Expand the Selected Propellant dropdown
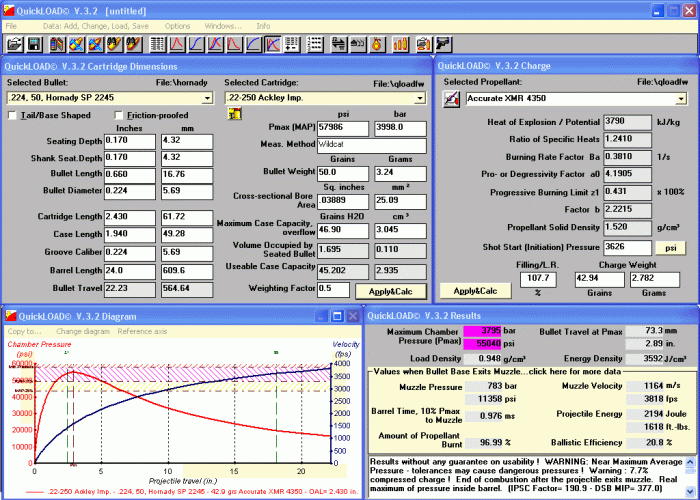Image resolution: width=700 pixels, height=500 pixels. (x=680, y=99)
